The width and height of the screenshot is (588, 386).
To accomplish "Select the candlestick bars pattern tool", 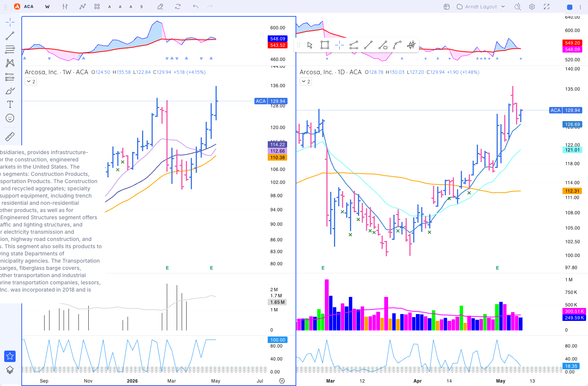I will tap(411, 45).
